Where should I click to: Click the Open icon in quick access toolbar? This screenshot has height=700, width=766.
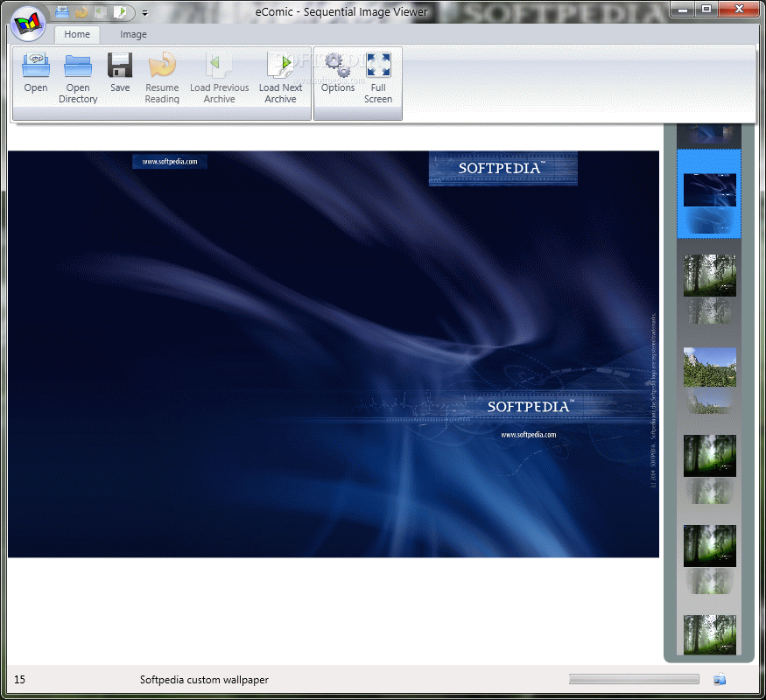(61, 11)
